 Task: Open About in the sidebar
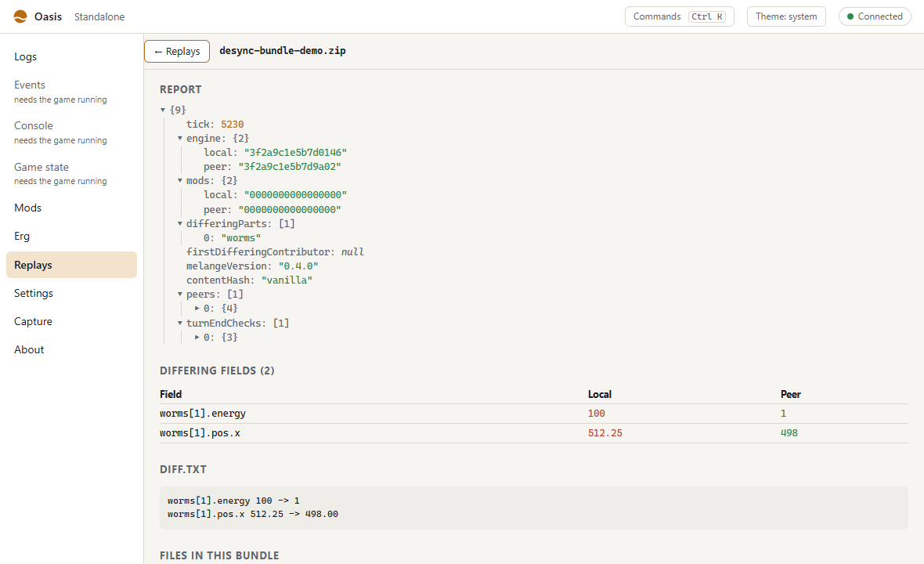[x=71, y=349]
